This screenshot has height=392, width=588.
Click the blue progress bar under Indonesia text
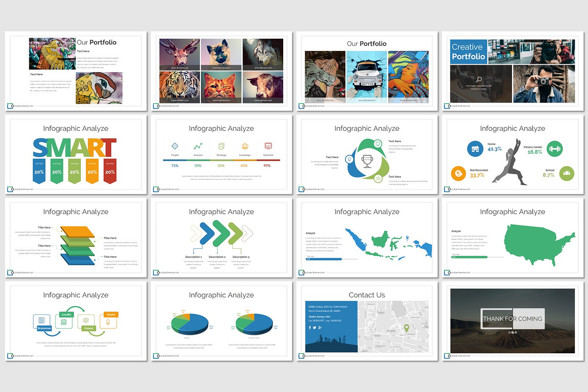[x=324, y=259]
